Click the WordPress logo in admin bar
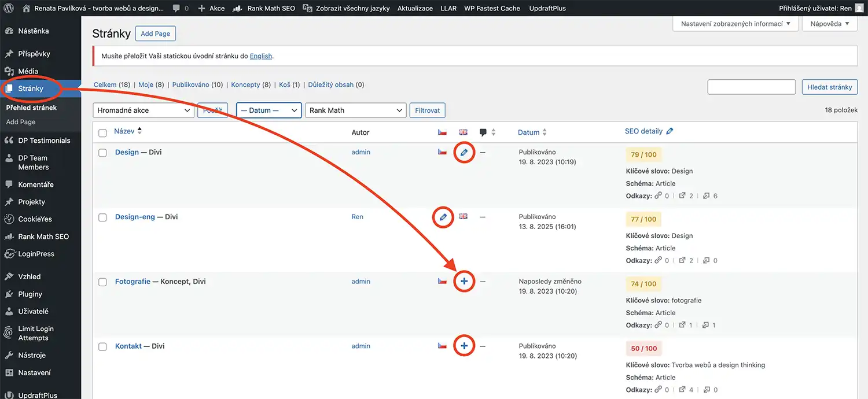 [9, 9]
